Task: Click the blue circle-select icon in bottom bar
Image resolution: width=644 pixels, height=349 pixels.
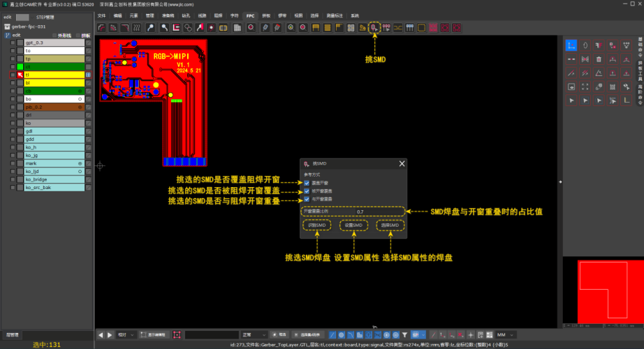Action: click(x=342, y=335)
